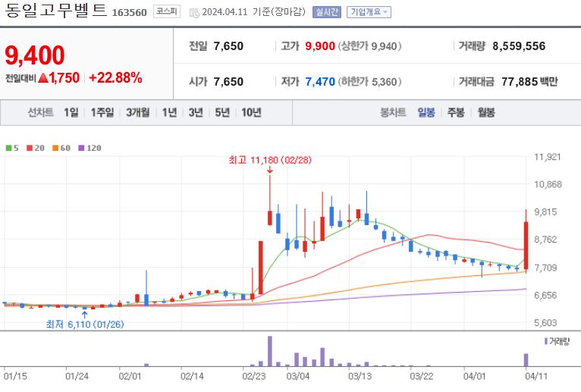This screenshot has width=581, height=392.
Task: Click the 최저 6,110 (01/26) annotation
Action: pos(85,325)
